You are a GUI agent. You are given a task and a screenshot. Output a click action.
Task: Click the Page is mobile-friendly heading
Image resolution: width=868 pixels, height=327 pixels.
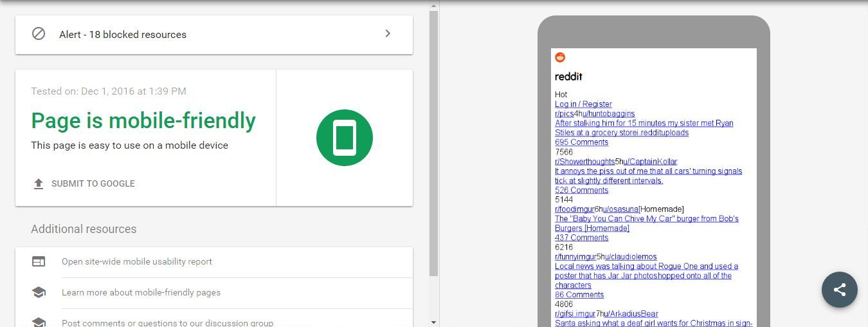143,120
